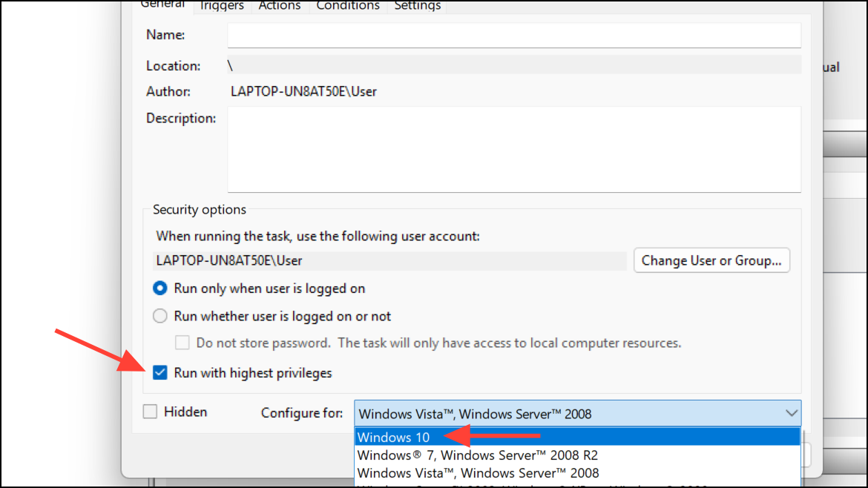
Task: Open the Conditions tab
Action: [347, 6]
